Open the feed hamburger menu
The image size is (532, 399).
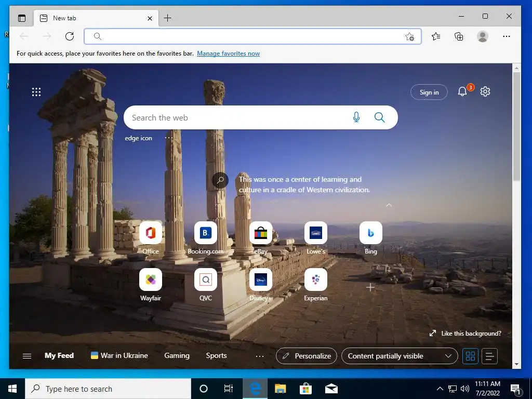[27, 356]
